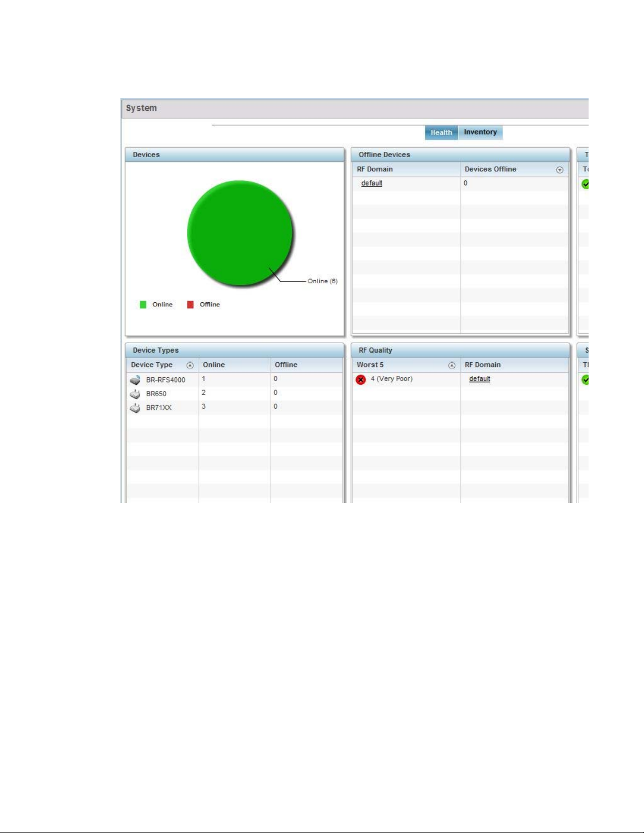
Task: Click the BR650 access point icon
Action: (x=135, y=394)
